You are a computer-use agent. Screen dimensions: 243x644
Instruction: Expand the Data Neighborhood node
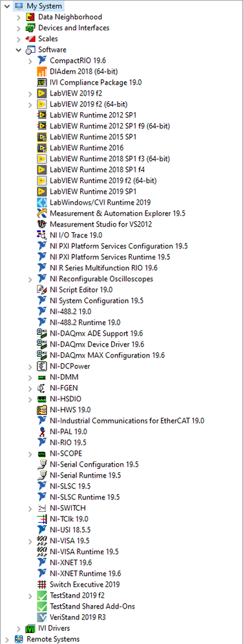pyautogui.click(x=19, y=17)
